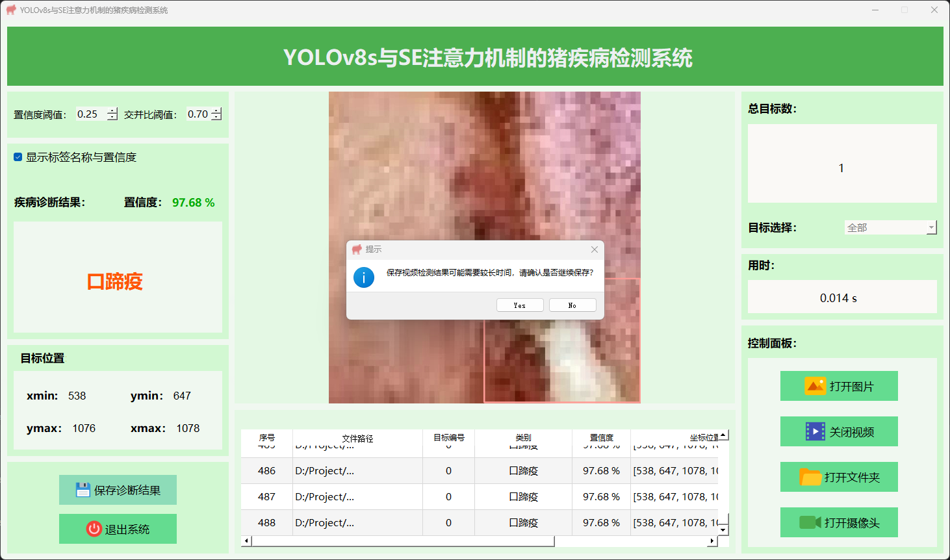
Task: Click the film icon on 关闭视频
Action: pos(815,431)
